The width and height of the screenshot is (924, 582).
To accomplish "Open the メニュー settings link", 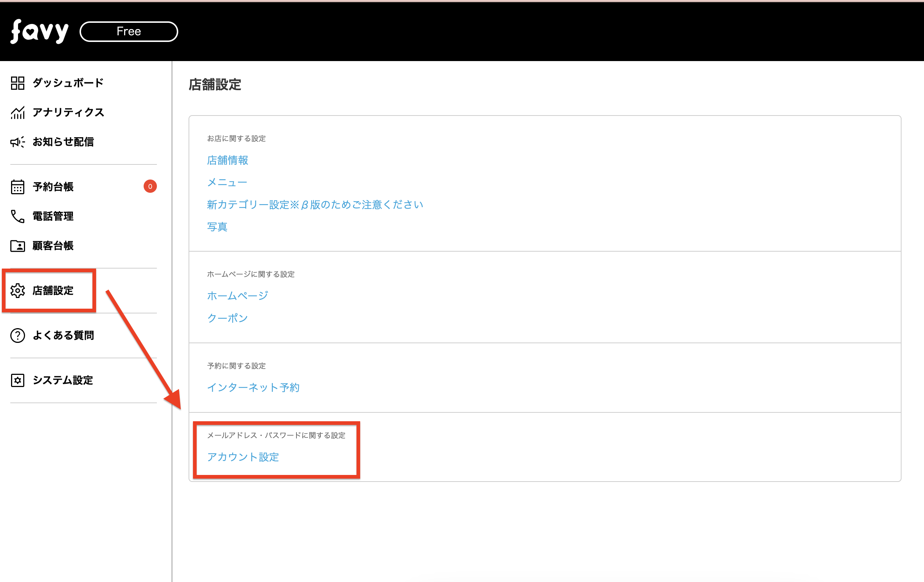I will [227, 182].
